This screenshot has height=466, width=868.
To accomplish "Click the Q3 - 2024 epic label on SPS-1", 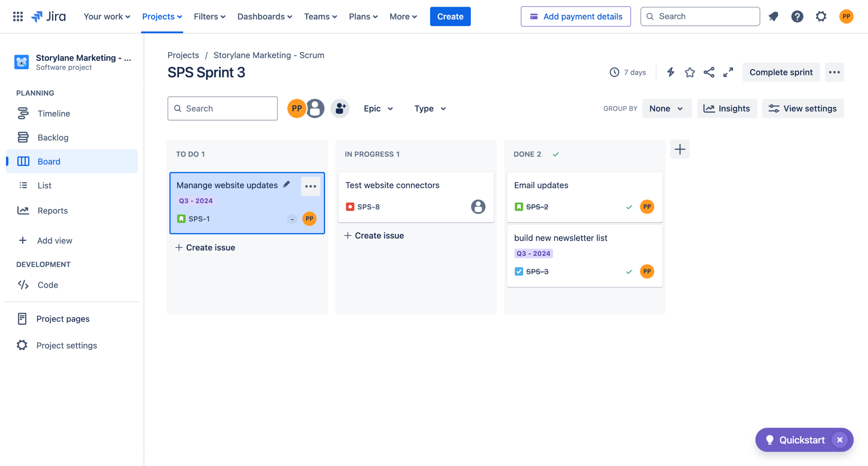I will point(196,201).
